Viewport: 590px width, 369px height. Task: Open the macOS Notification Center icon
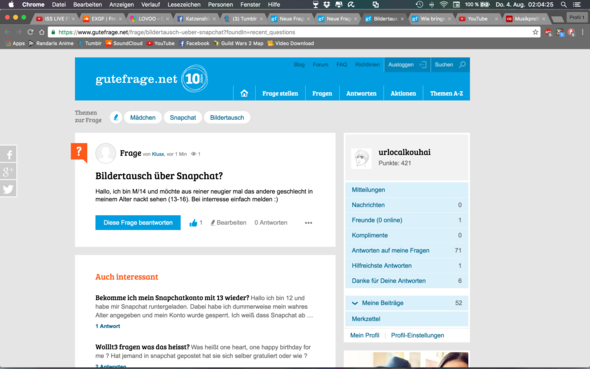576,5
